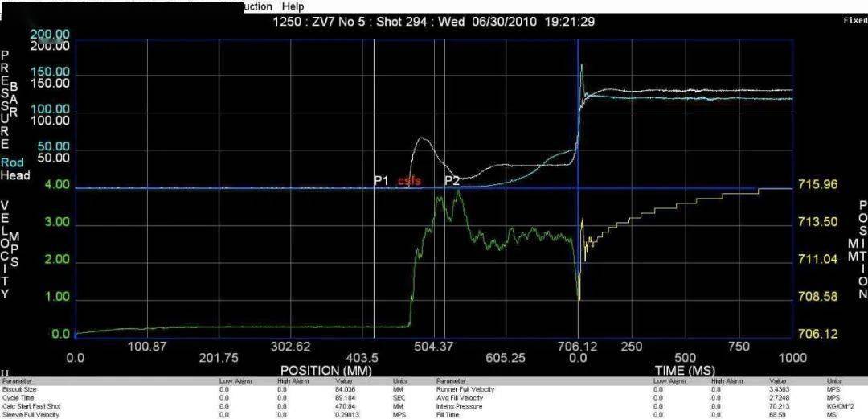
Task: Select the Biscuit Size parameter row
Action: 218,389
